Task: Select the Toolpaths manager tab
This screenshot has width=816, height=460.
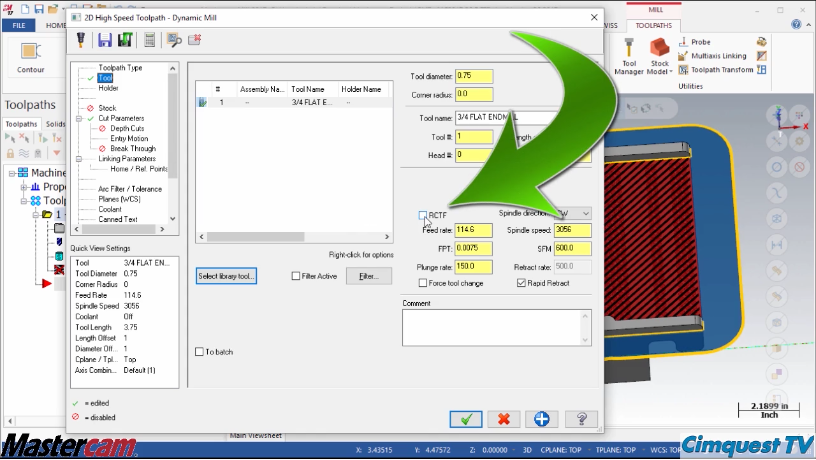Action: 21,124
